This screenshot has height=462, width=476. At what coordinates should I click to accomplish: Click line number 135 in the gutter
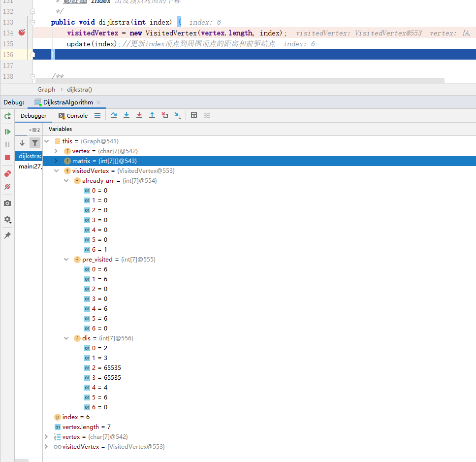click(x=8, y=44)
